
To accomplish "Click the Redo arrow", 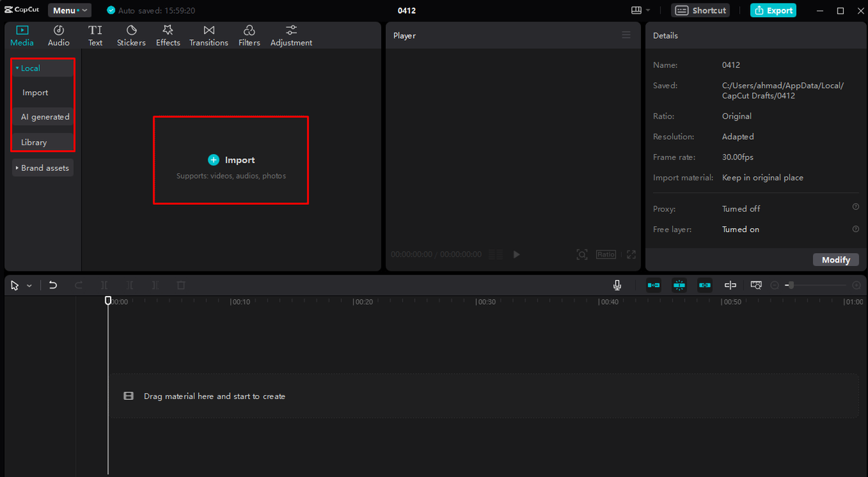I will pyautogui.click(x=79, y=286).
